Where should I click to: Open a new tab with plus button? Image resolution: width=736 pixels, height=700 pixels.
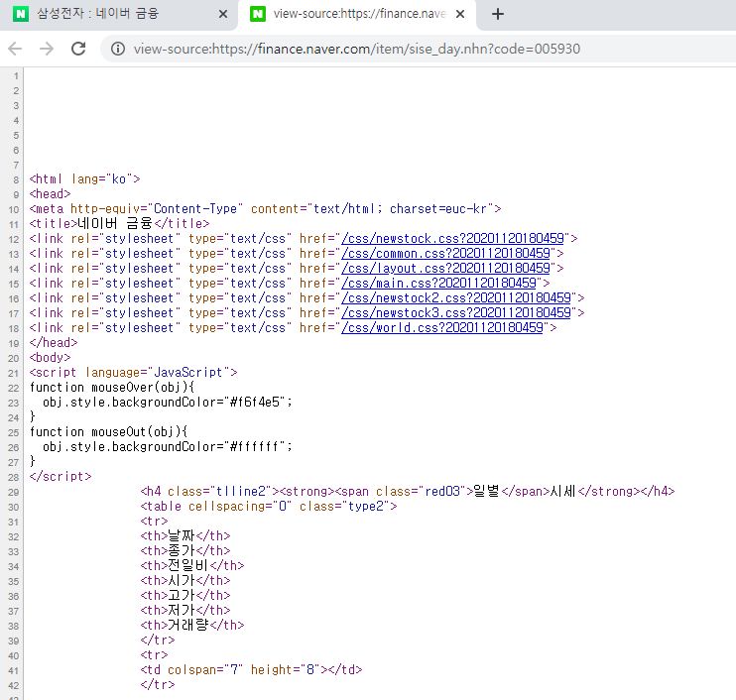pyautogui.click(x=498, y=14)
